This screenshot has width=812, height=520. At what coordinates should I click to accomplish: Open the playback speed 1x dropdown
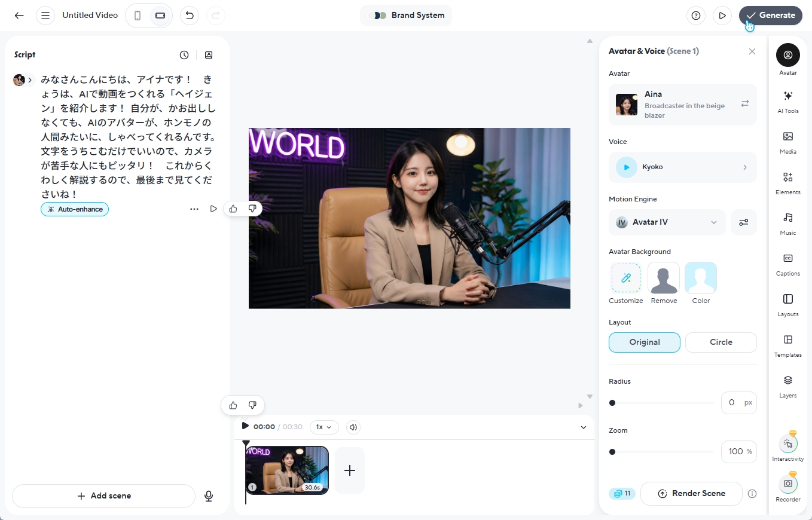(323, 427)
